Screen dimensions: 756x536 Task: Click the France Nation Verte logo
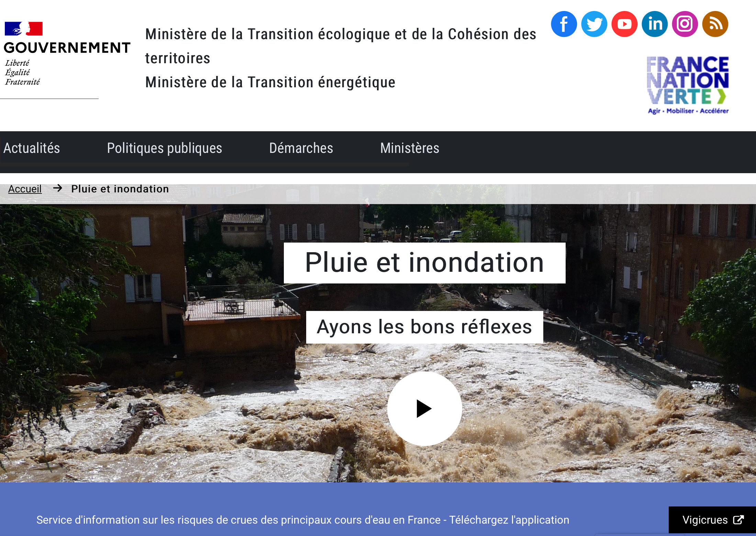click(688, 85)
